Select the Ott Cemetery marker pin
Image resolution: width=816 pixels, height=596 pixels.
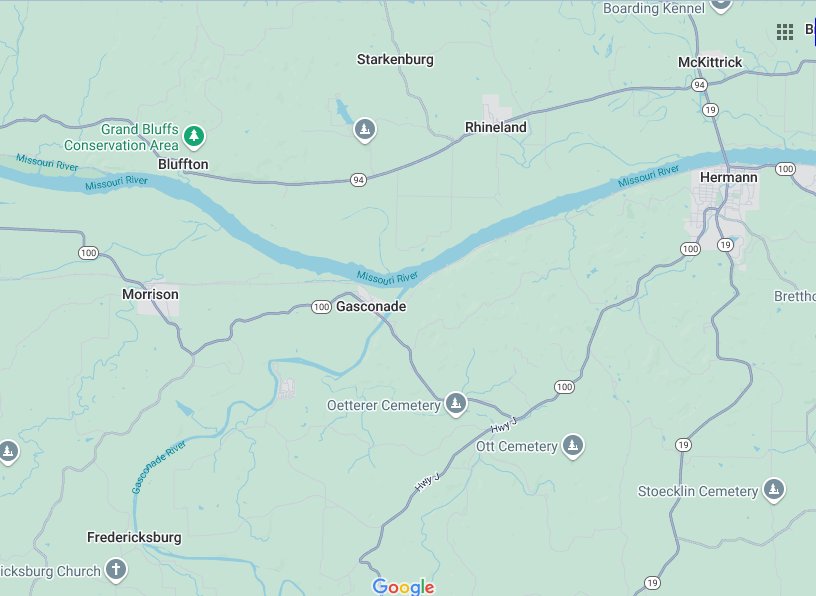click(572, 446)
